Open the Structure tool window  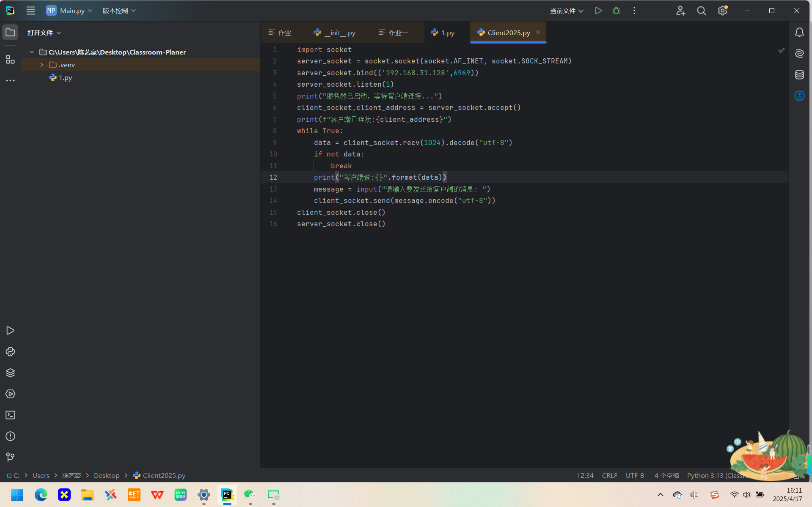click(x=10, y=60)
